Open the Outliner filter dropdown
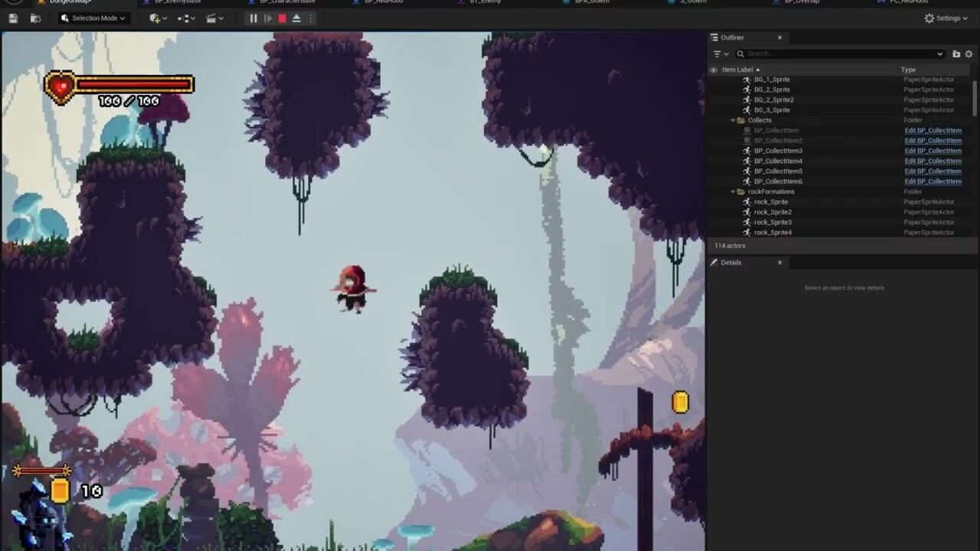The image size is (980, 551). [x=720, y=54]
